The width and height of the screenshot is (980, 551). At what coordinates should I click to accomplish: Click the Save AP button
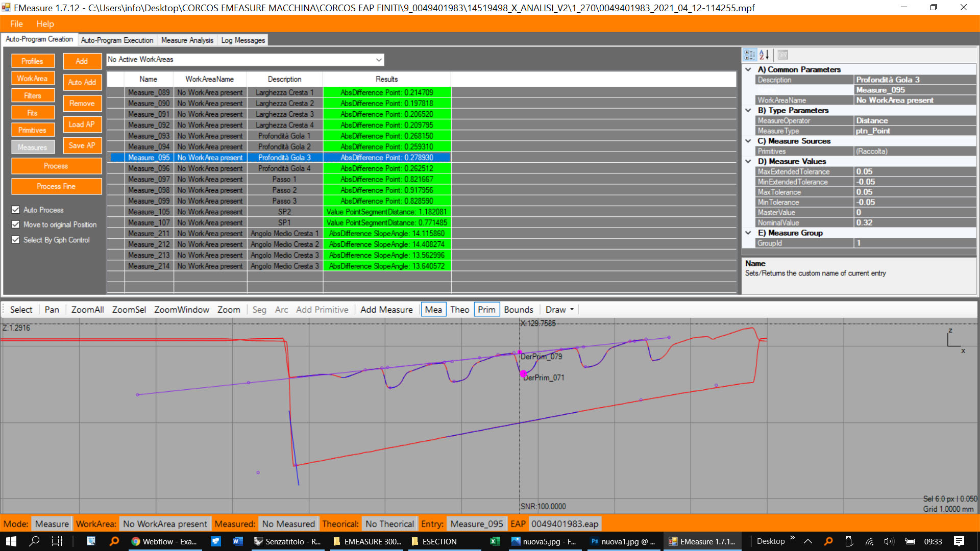82,145
